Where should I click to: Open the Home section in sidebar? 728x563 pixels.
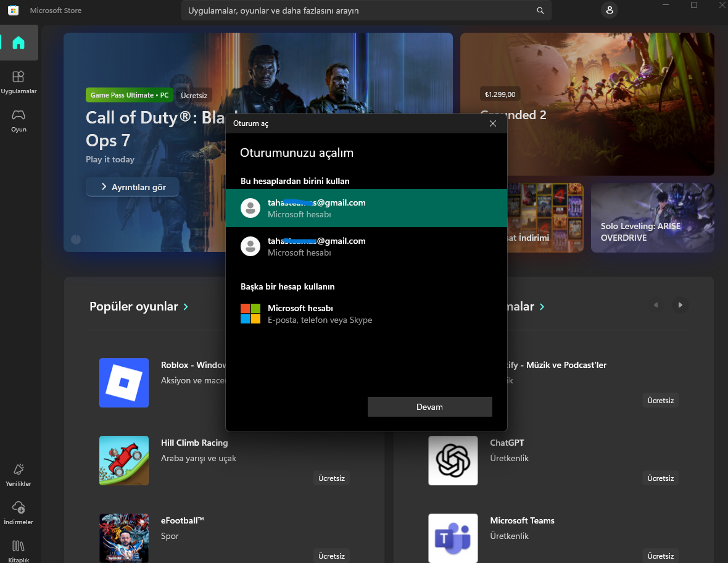point(19,43)
